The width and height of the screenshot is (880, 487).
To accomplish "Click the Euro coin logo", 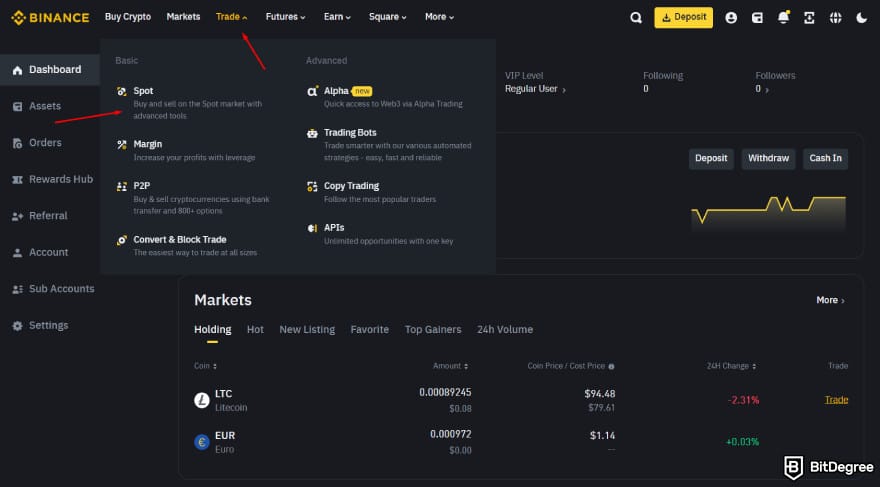I will (201, 442).
